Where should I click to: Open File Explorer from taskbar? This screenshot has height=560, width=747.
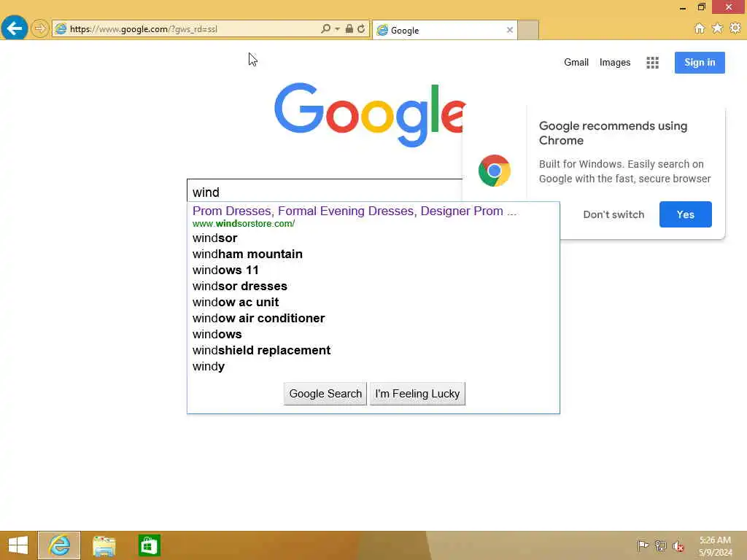coord(104,545)
